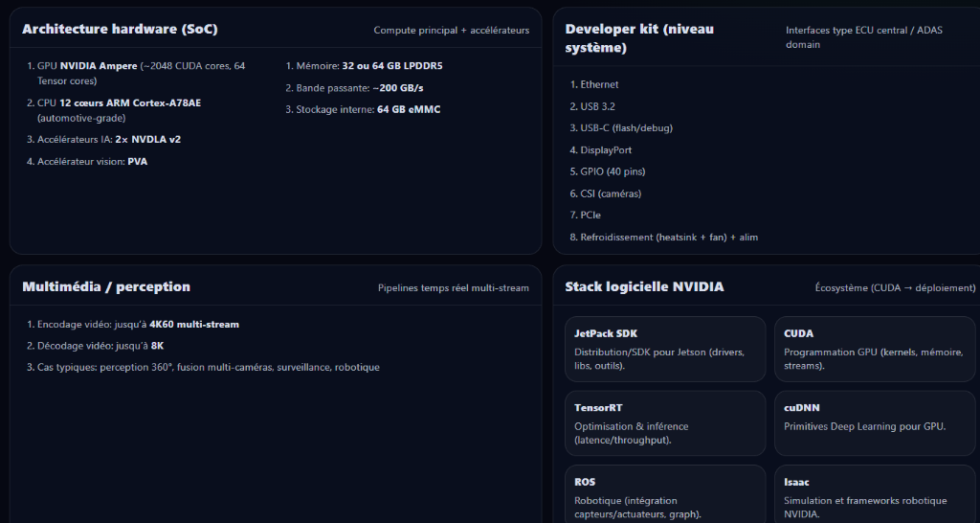980x523 pixels.
Task: Open the TensorRT card
Action: coord(665,423)
